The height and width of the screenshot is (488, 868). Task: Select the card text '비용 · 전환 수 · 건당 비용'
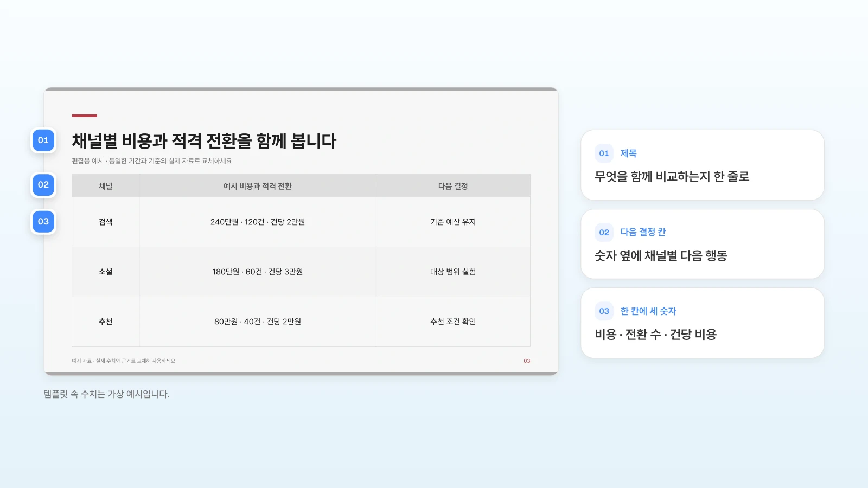click(x=655, y=335)
